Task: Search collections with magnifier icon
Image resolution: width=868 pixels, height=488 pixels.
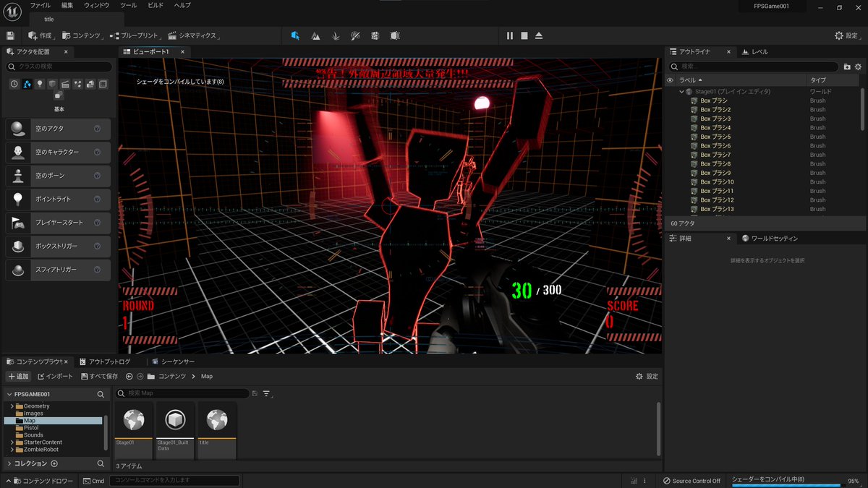Action: 101,463
